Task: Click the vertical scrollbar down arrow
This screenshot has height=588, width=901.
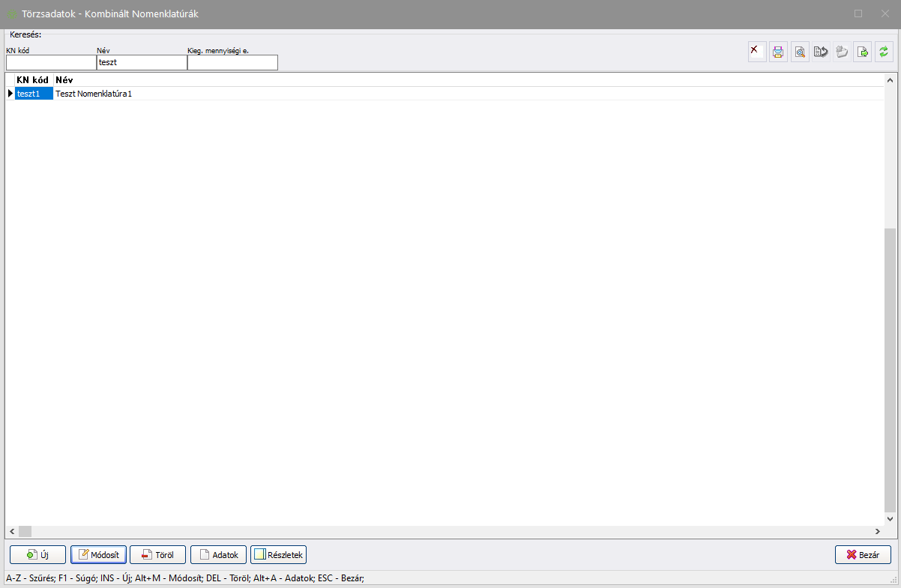Action: pos(890,518)
